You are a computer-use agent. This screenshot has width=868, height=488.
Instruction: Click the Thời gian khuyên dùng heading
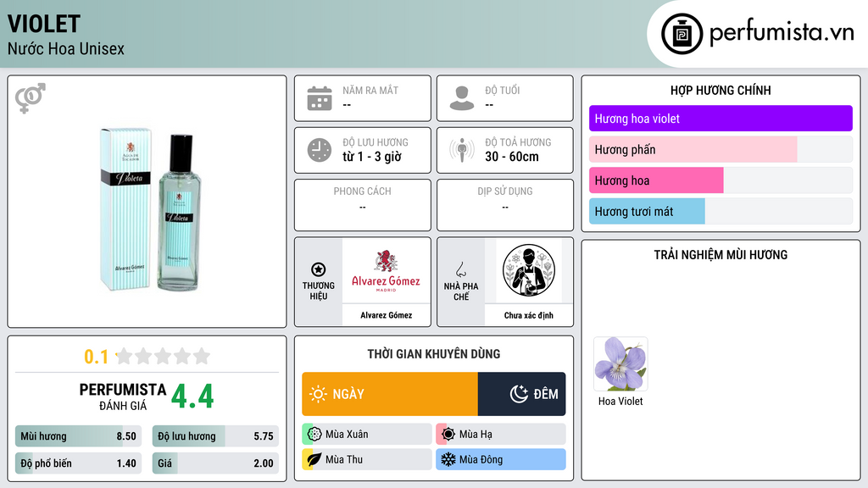[x=434, y=353]
